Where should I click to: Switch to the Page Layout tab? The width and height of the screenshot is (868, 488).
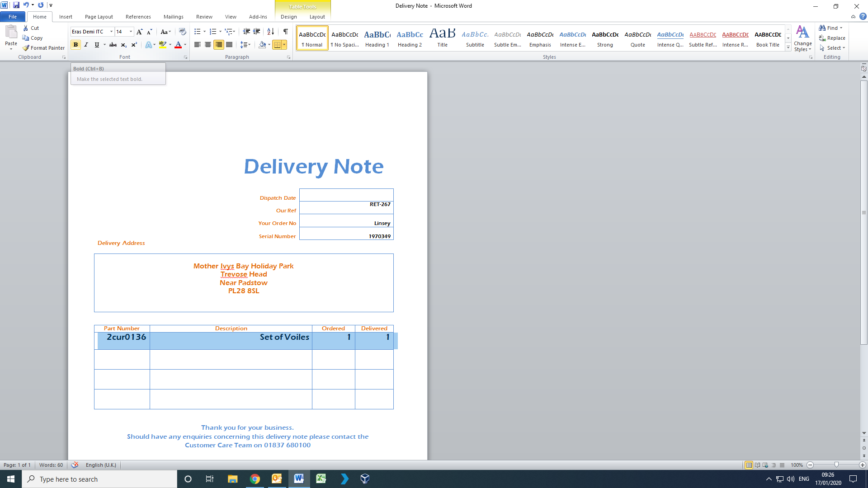99,17
